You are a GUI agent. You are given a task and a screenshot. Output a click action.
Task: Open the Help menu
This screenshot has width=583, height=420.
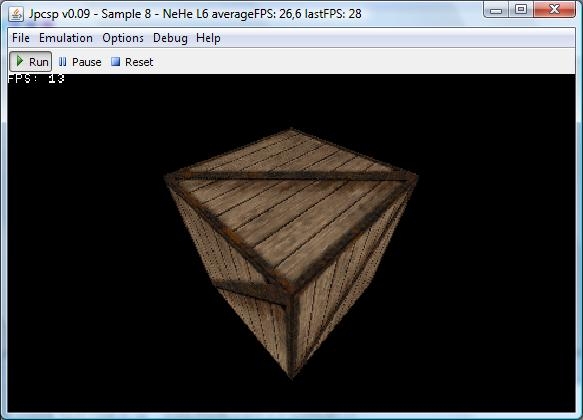click(x=208, y=38)
